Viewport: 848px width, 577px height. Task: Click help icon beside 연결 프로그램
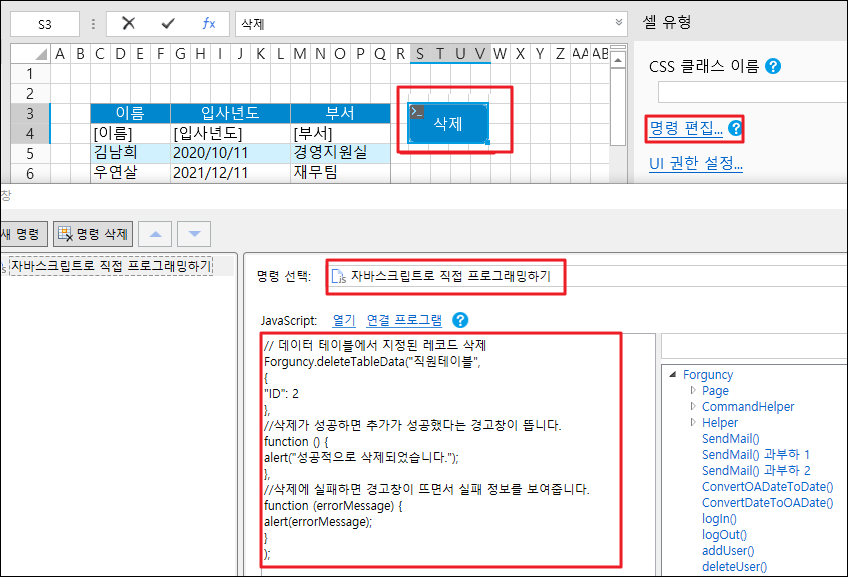tap(460, 320)
